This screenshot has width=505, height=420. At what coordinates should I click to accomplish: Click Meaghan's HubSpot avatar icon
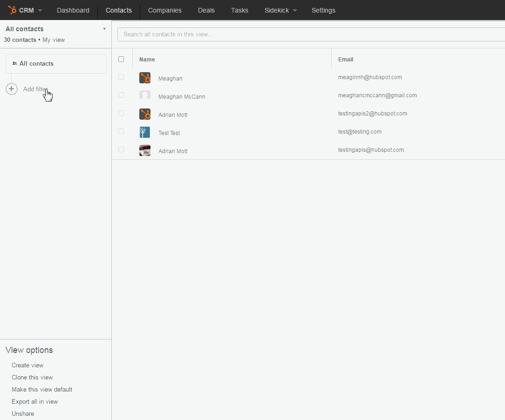[145, 78]
